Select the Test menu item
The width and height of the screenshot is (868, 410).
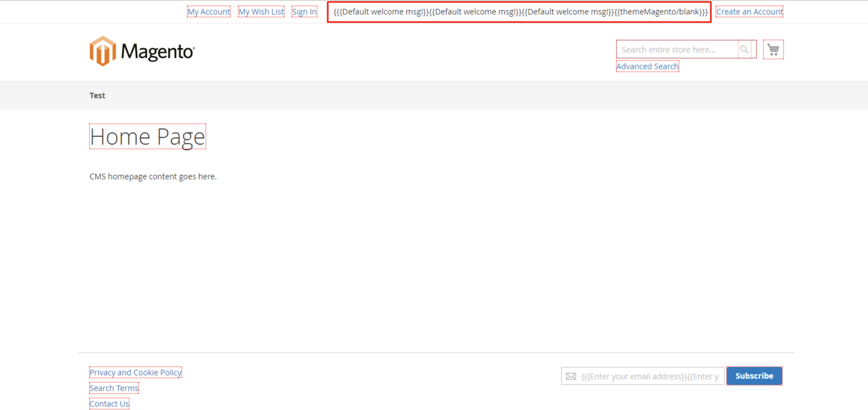[x=97, y=96]
